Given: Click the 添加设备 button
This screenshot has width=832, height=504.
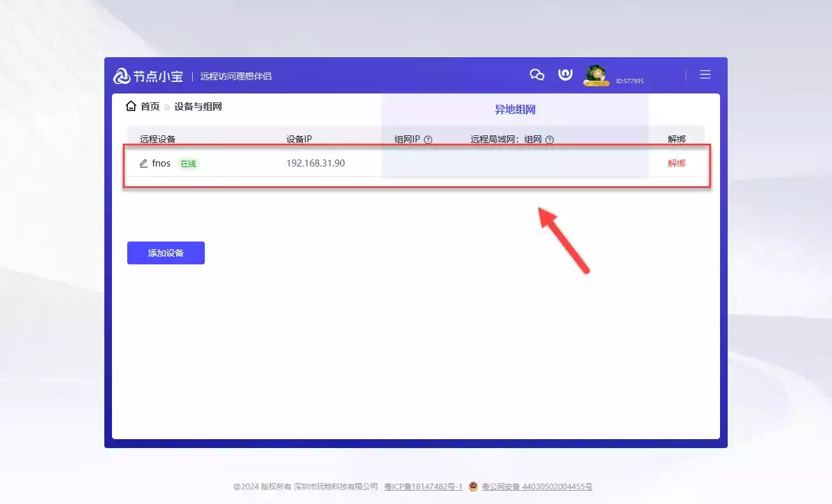Looking at the screenshot, I should tap(166, 253).
